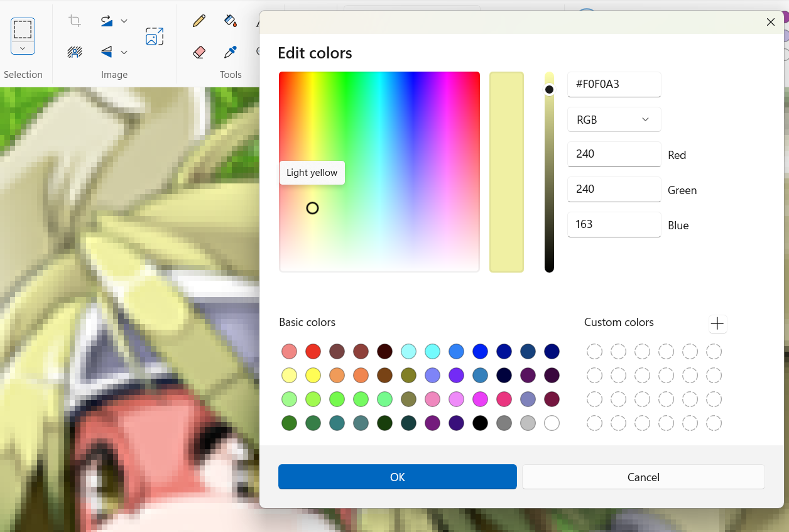Pick the hot pink-crimson basic color swatch

point(504,399)
